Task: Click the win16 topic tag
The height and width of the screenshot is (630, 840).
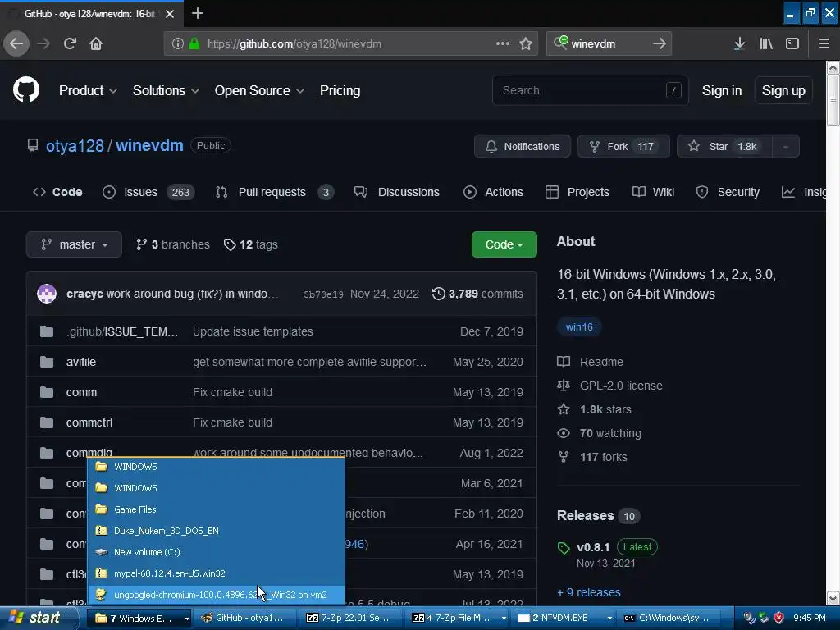Action: click(579, 326)
